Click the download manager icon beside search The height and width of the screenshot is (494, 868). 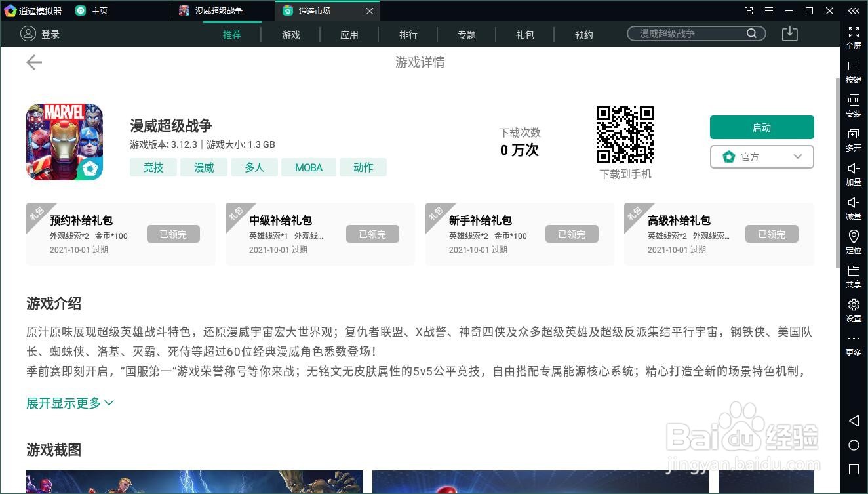[x=789, y=34]
